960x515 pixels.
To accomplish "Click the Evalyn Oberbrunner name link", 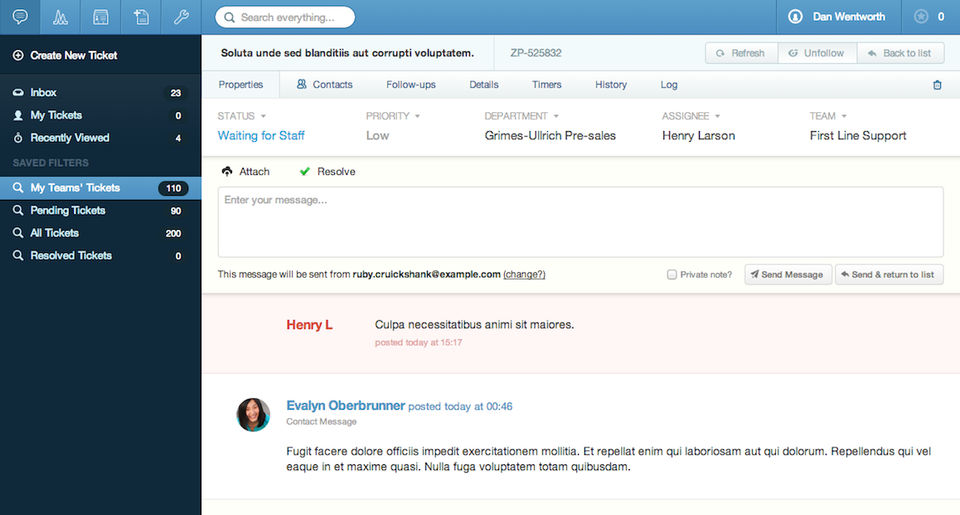I will pos(345,405).
